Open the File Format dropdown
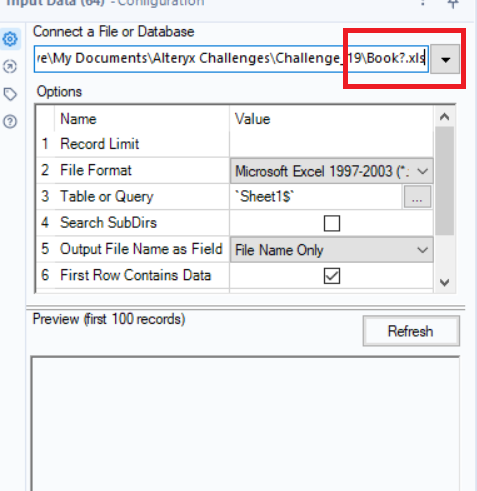 332,171
